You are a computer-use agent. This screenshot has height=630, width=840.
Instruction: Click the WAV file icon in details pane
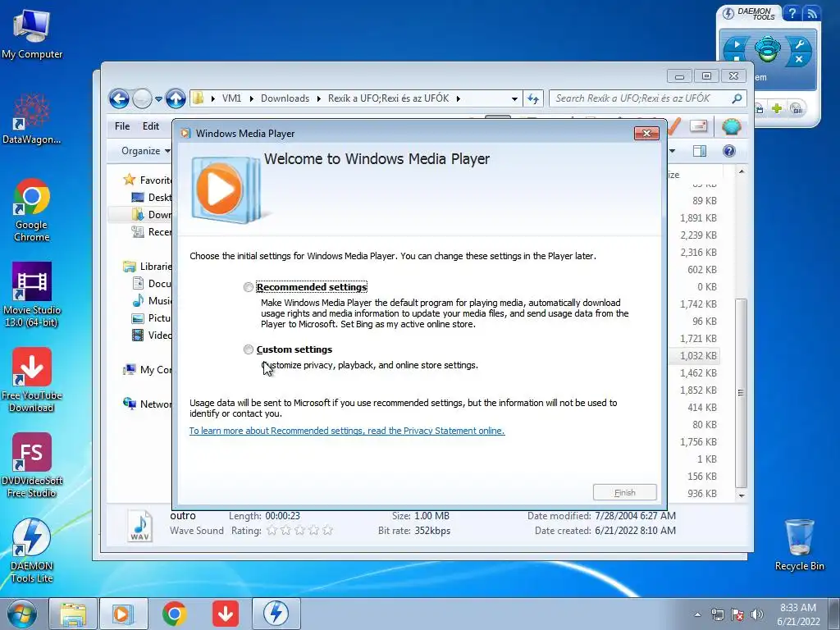pyautogui.click(x=139, y=526)
